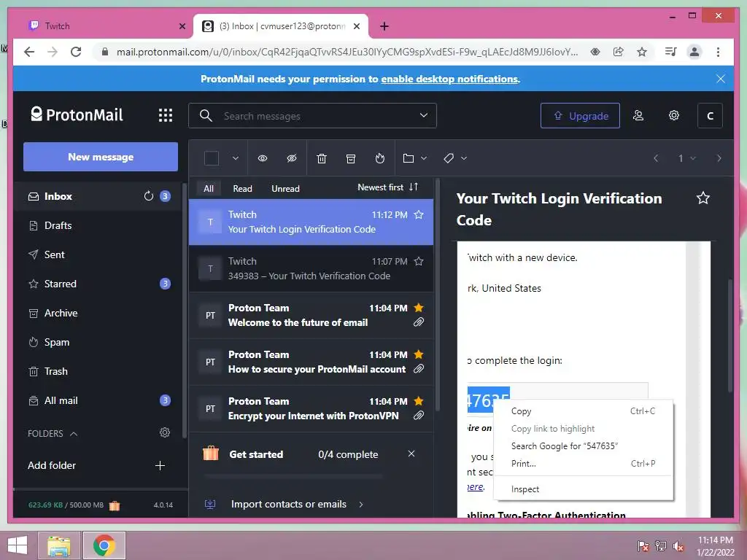
Task: Click the attachment paperclip on Welcome email
Action: point(419,322)
